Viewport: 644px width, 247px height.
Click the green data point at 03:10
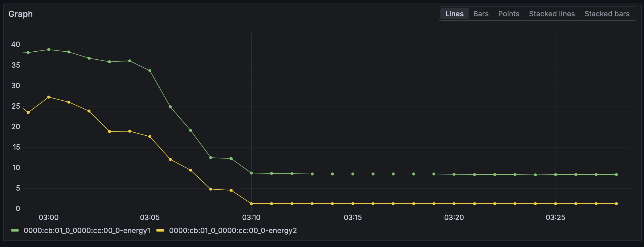click(x=251, y=173)
